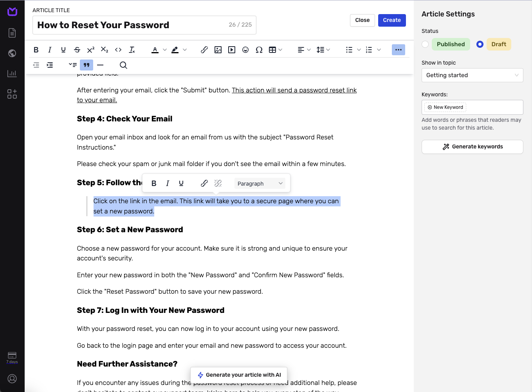Apply text color A swatch
The width and height of the screenshot is (532, 392).
(x=155, y=50)
